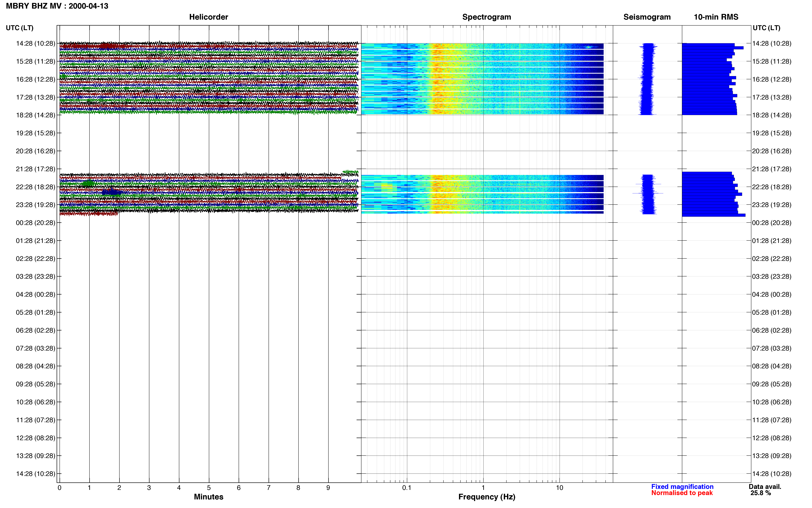812x508 pixels.
Task: Click the left axis label '21:28 (17:28)'
Action: click(36, 169)
